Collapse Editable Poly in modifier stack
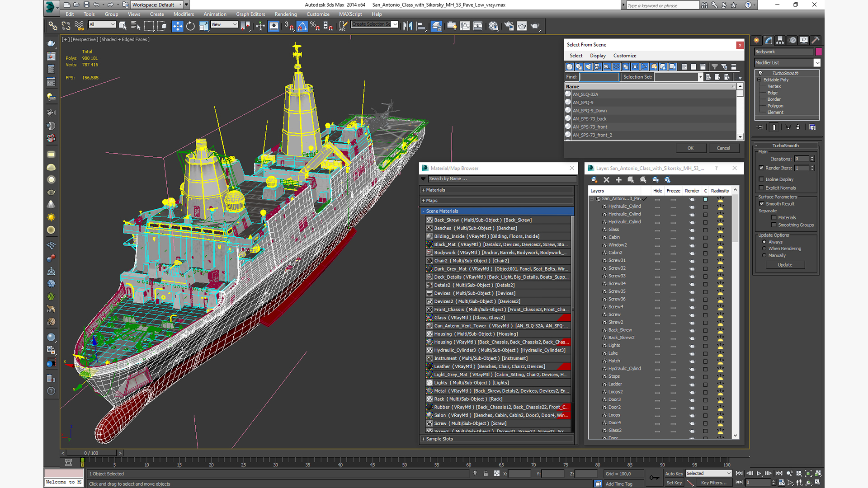 point(759,80)
